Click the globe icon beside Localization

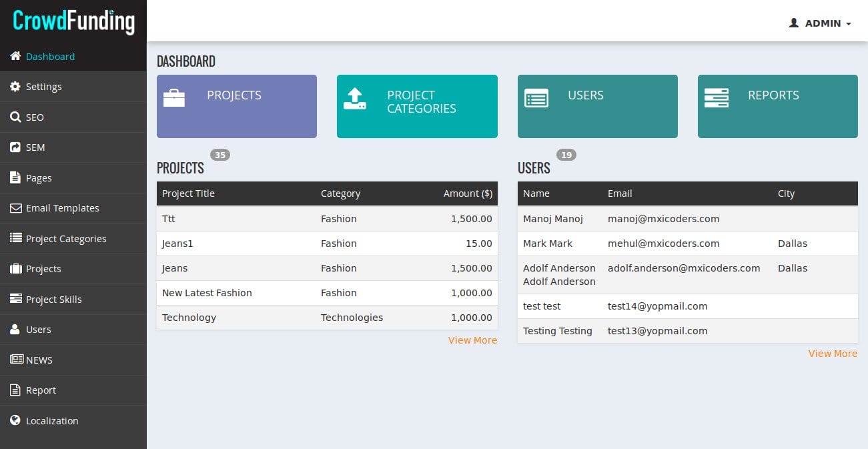[15, 421]
